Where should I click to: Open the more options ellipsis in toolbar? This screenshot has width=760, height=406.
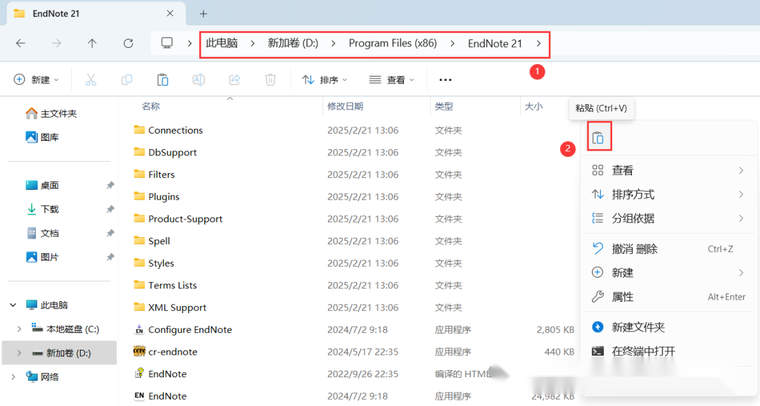pyautogui.click(x=445, y=80)
